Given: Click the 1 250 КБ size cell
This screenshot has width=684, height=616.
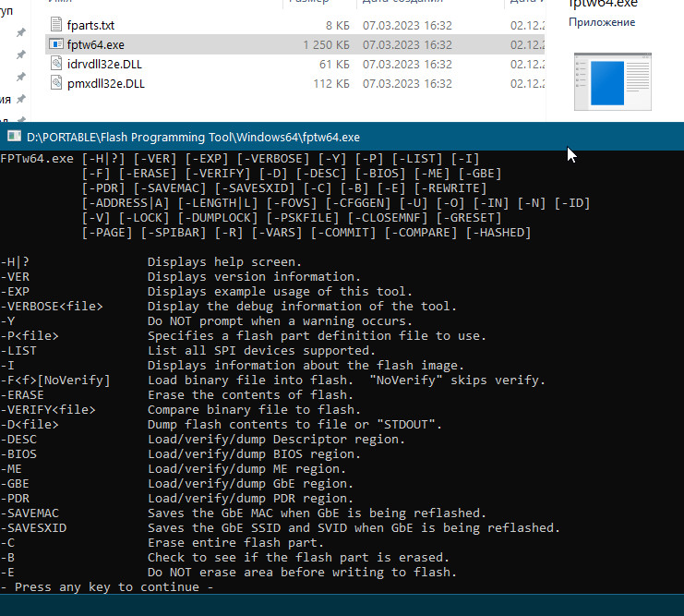Looking at the screenshot, I should click(x=326, y=44).
